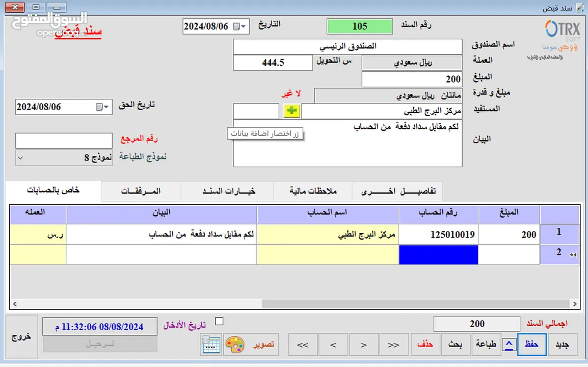This screenshot has height=367, width=588.
Task: Click the single < navigation button
Action: tap(333, 345)
